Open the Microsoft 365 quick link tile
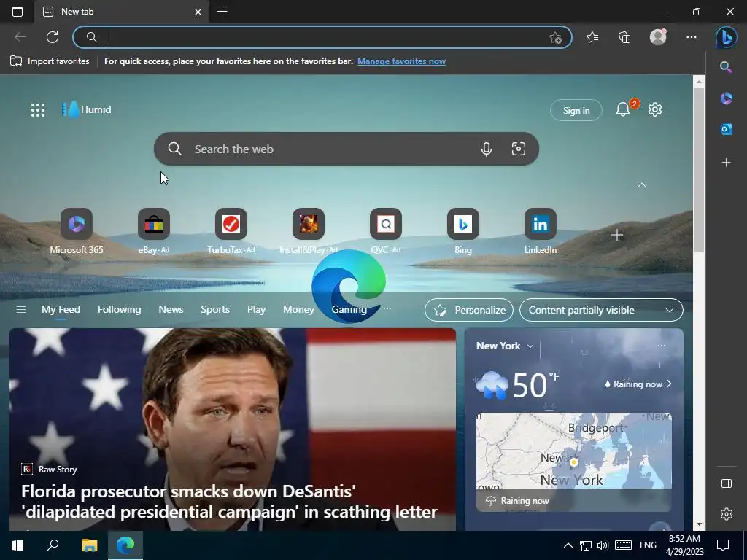The width and height of the screenshot is (747, 560). pyautogui.click(x=76, y=231)
